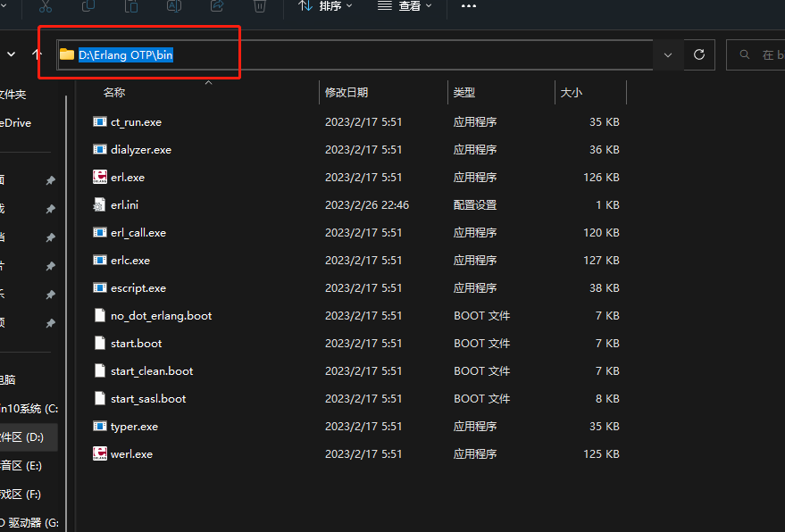Click the Delete trash can icon
The height and width of the screenshot is (532, 785).
pos(259,6)
